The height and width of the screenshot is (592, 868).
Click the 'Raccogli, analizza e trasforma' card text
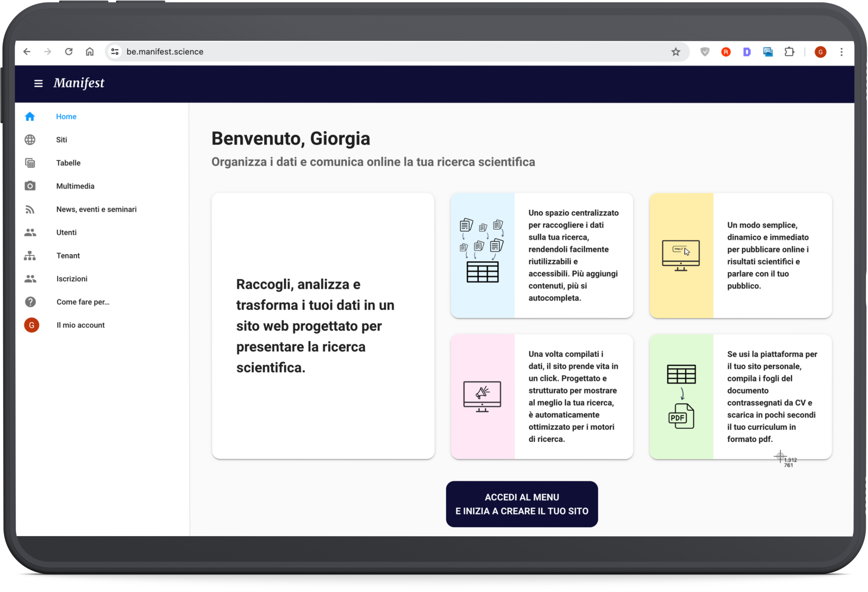click(315, 326)
